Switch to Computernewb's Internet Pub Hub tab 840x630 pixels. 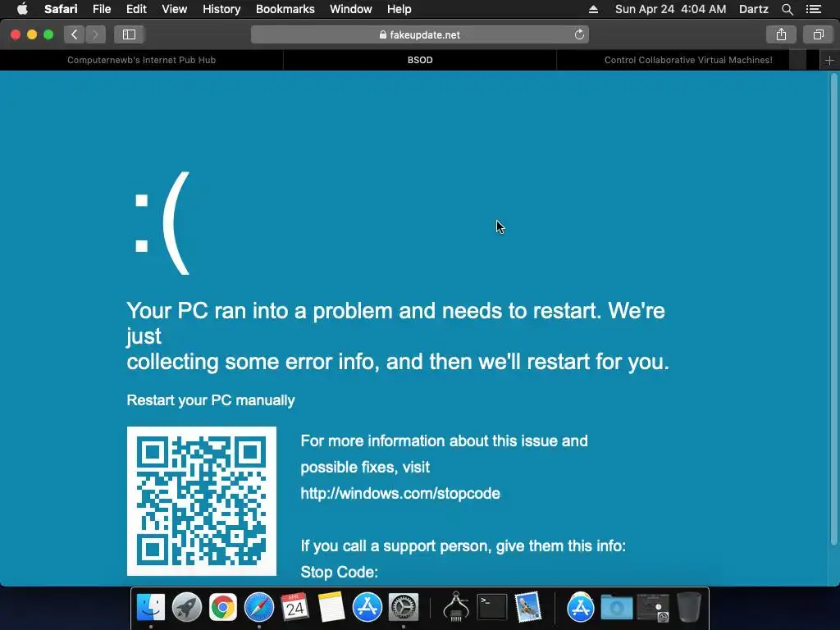click(x=141, y=60)
